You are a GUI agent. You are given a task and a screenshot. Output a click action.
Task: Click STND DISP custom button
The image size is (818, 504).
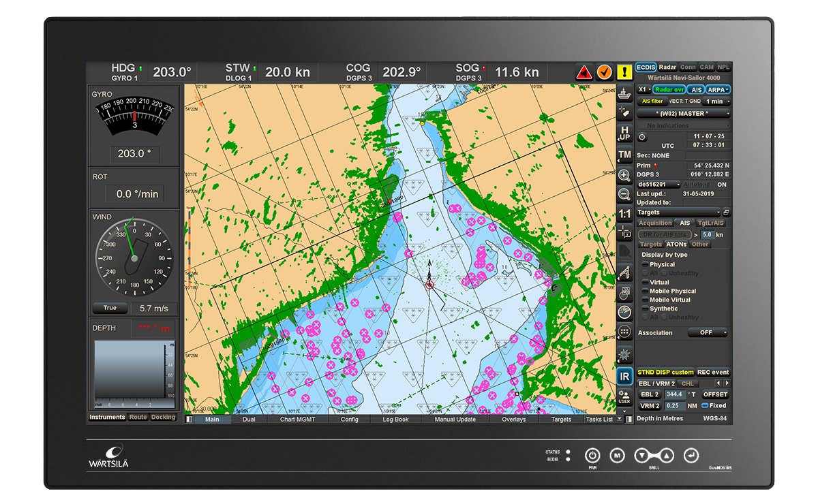(665, 373)
